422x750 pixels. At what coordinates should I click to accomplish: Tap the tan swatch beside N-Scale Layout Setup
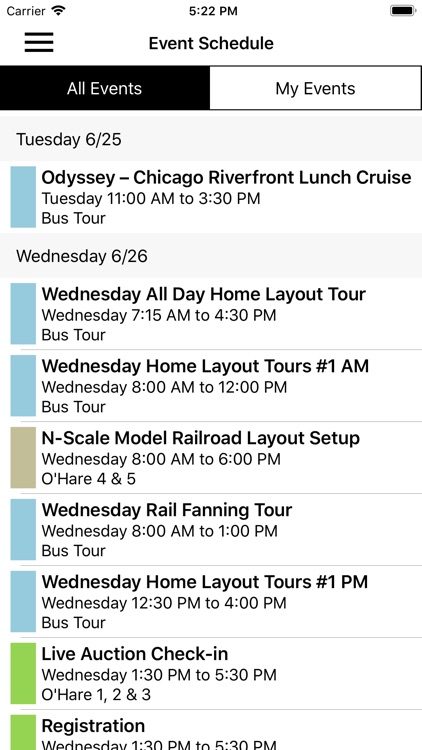23,458
